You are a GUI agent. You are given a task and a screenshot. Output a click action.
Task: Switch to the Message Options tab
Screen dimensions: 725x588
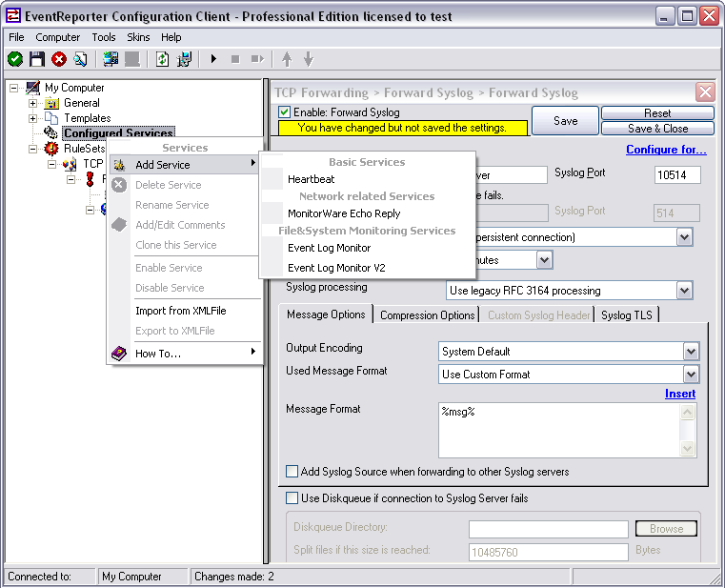(326, 314)
